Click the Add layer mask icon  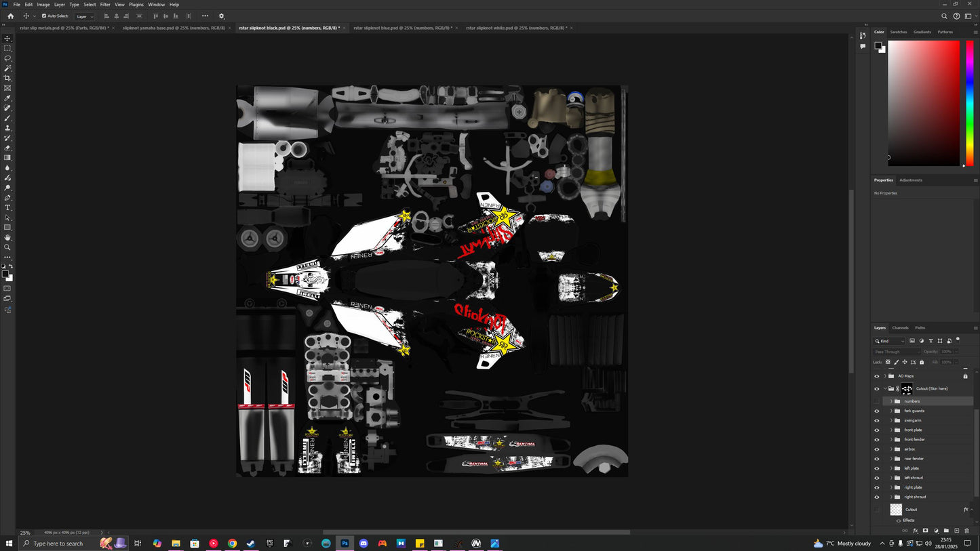(x=925, y=531)
